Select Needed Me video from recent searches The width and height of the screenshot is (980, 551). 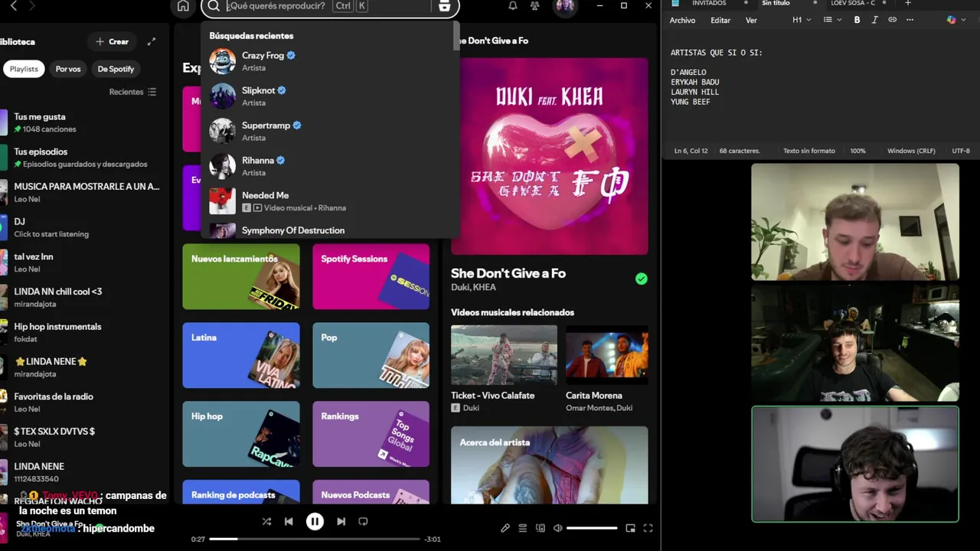point(329,201)
